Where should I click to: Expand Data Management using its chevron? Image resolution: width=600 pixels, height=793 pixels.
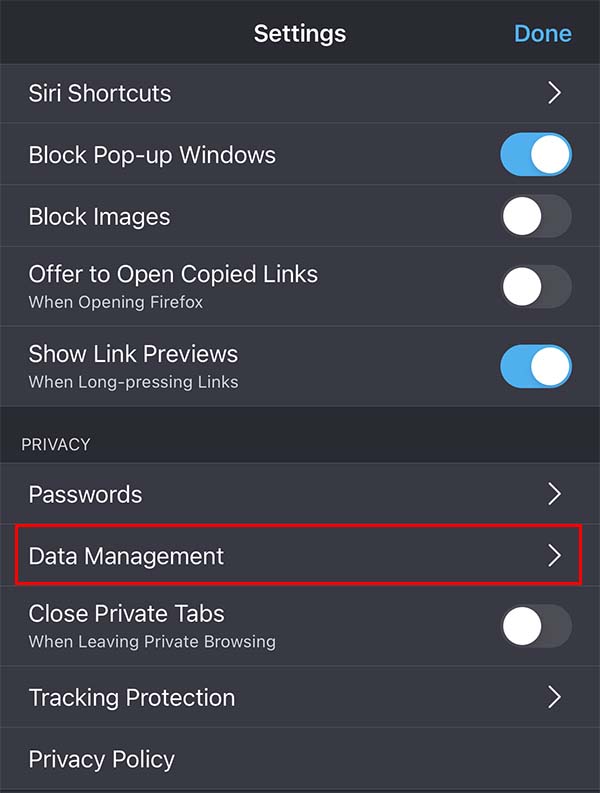tap(555, 556)
